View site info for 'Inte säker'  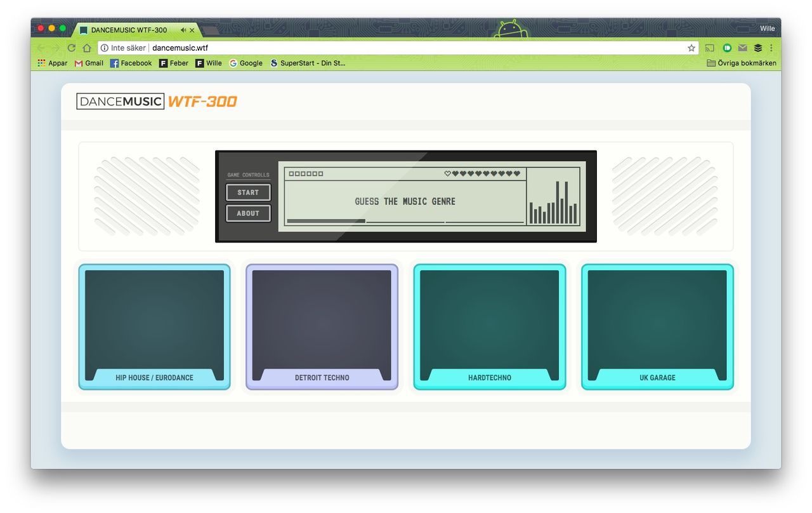pyautogui.click(x=123, y=48)
